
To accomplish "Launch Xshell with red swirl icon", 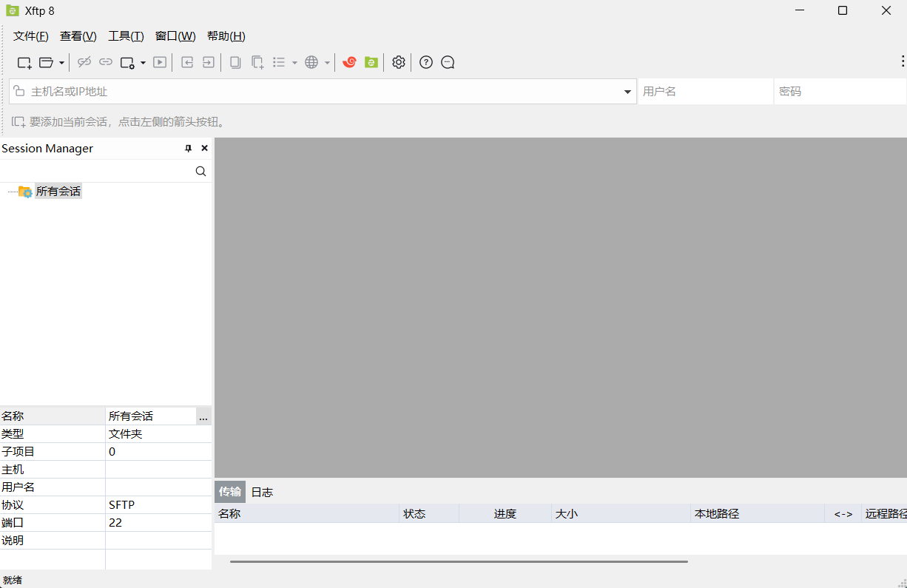I will 350,62.
